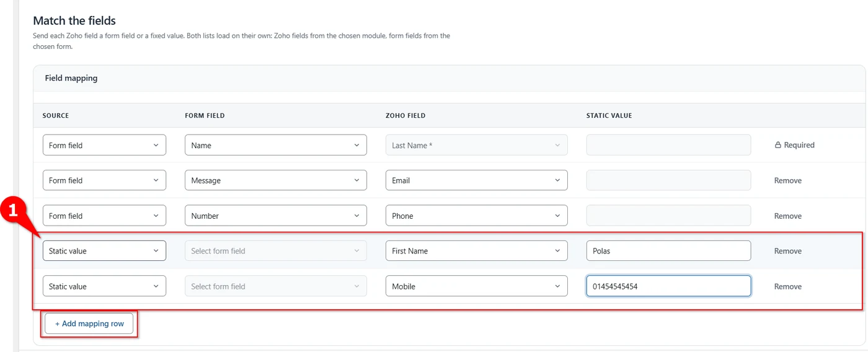
Task: Open Source dropdown in Number row
Action: (x=104, y=216)
